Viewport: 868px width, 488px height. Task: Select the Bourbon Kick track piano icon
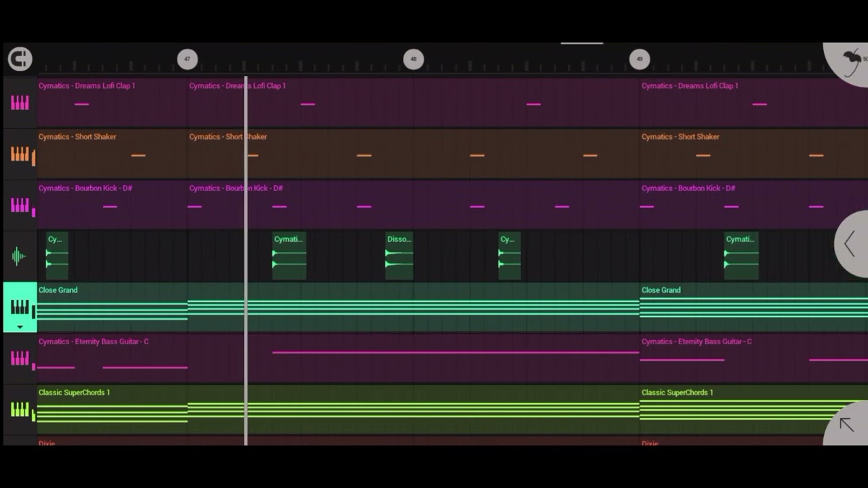coord(20,205)
